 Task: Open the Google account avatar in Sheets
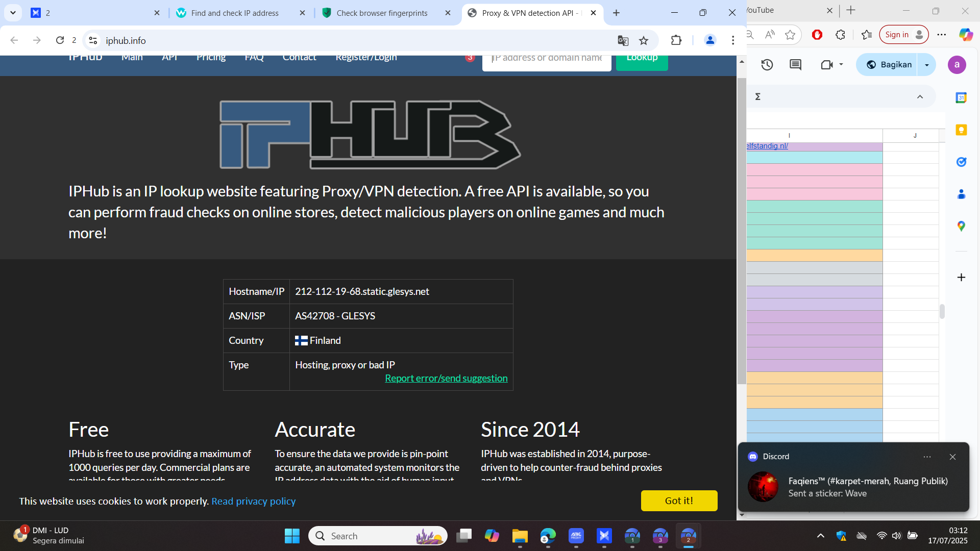957,65
